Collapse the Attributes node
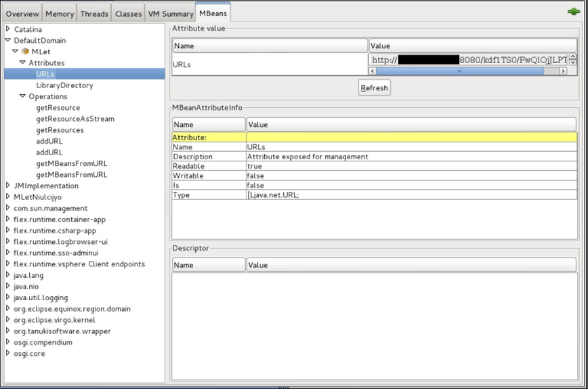Viewport: 588px width, 389px height. (22, 62)
